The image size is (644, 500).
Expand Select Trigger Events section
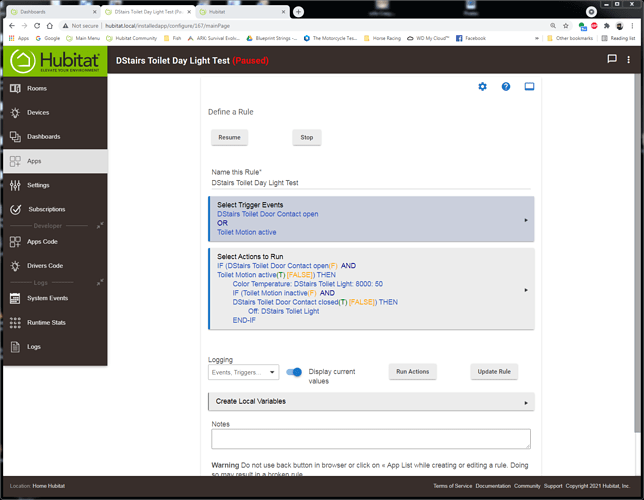371,219
